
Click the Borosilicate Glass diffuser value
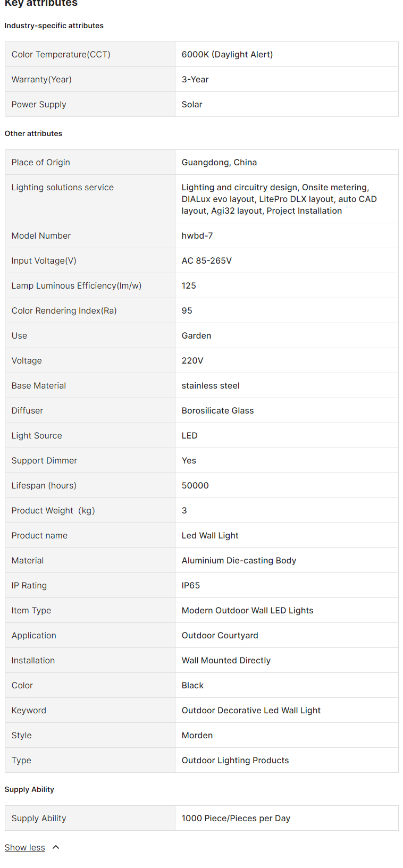pyautogui.click(x=217, y=410)
